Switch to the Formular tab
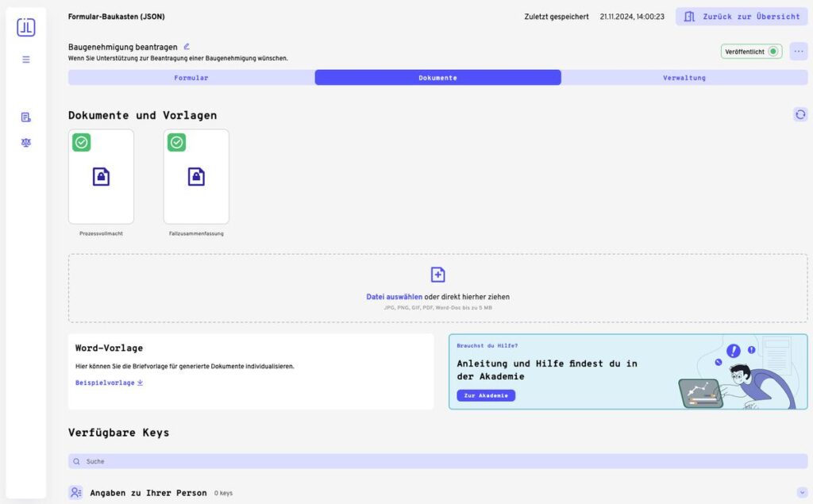The width and height of the screenshot is (813, 504). 191,78
